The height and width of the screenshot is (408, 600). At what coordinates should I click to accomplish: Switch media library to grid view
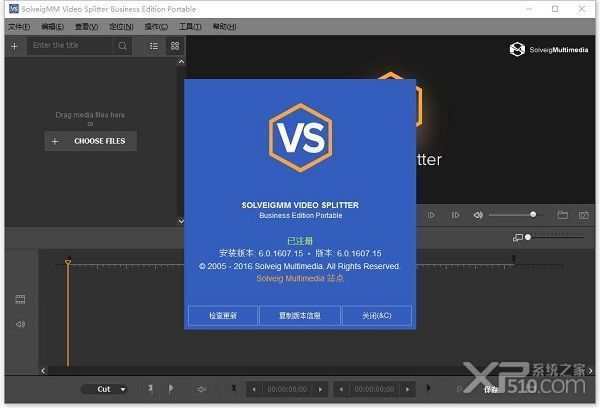pos(175,46)
